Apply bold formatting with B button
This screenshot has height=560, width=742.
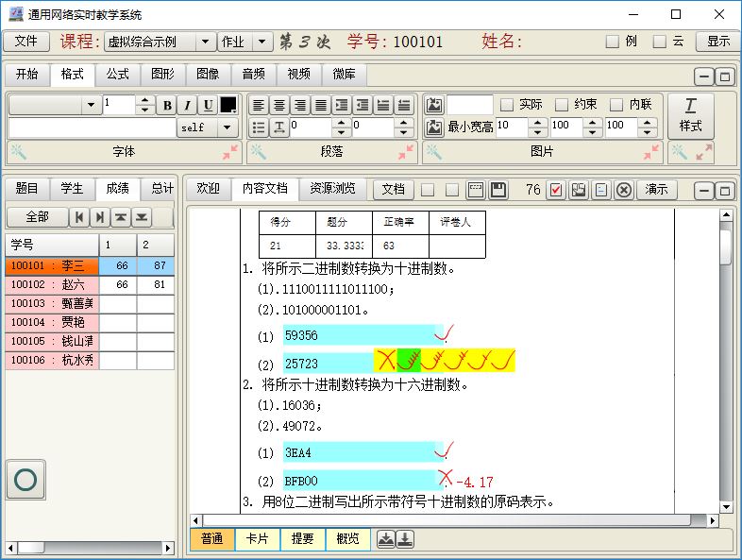167,105
